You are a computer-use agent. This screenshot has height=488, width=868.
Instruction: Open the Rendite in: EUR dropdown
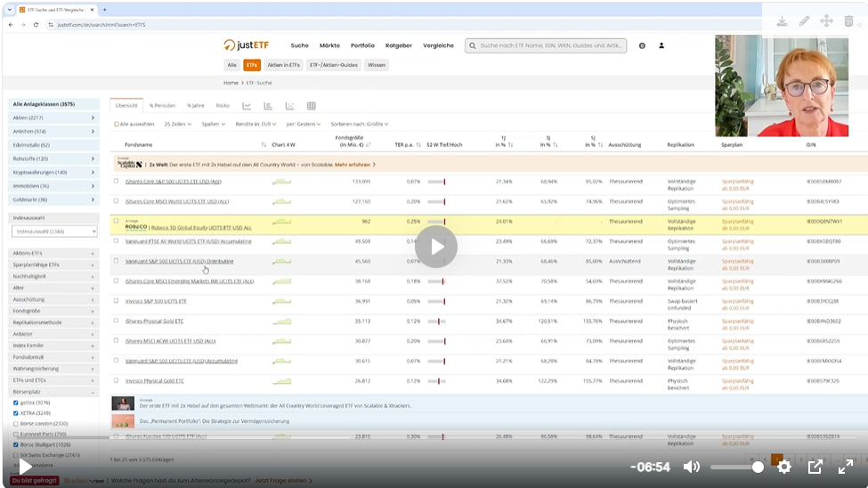(256, 124)
